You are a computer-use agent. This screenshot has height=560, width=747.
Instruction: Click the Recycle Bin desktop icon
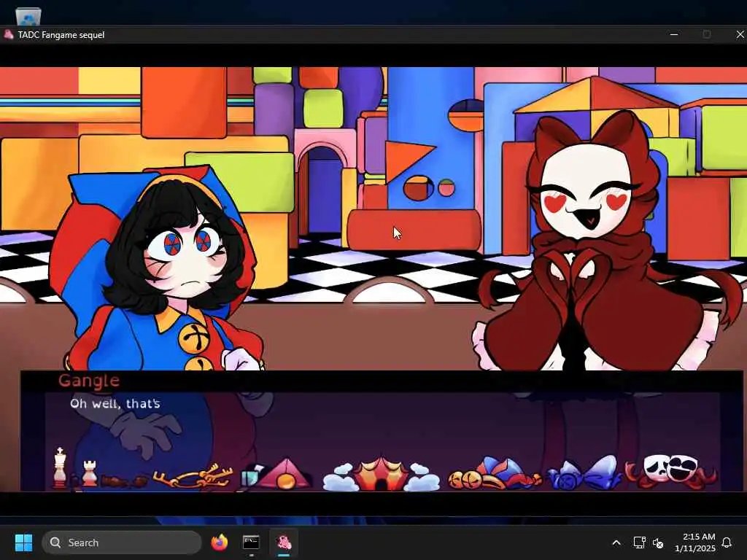[28, 16]
